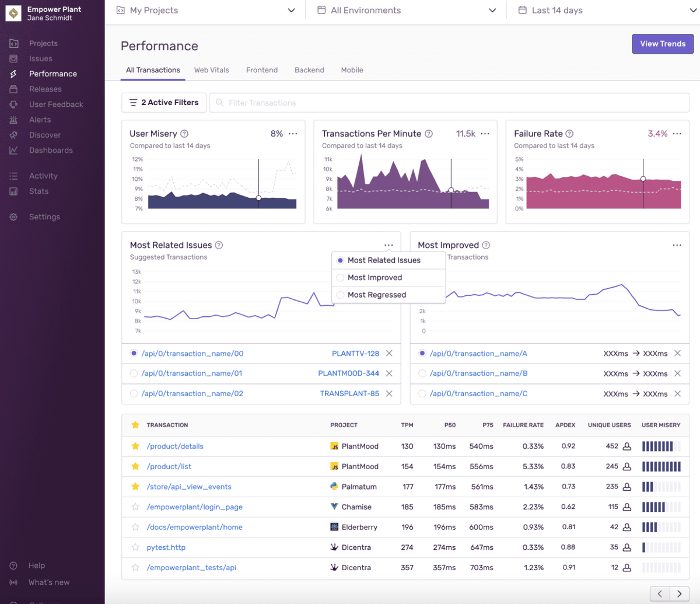This screenshot has width=700, height=604.
Task: Click the Failure Rate chart time marker
Action: coord(643,179)
